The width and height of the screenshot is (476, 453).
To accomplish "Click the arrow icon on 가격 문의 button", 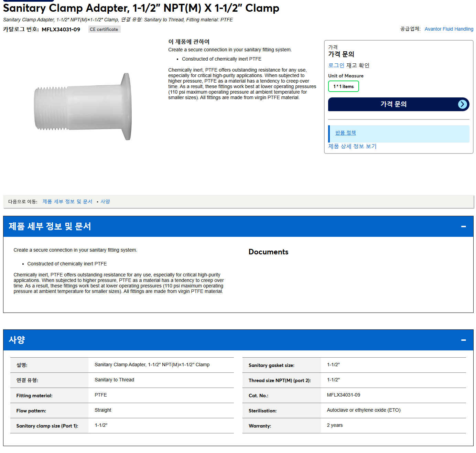I will pos(463,104).
